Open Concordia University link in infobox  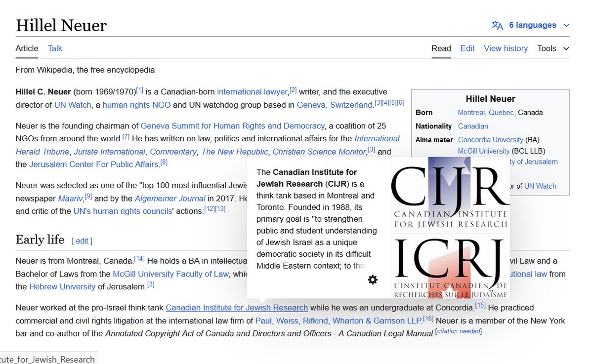click(491, 140)
